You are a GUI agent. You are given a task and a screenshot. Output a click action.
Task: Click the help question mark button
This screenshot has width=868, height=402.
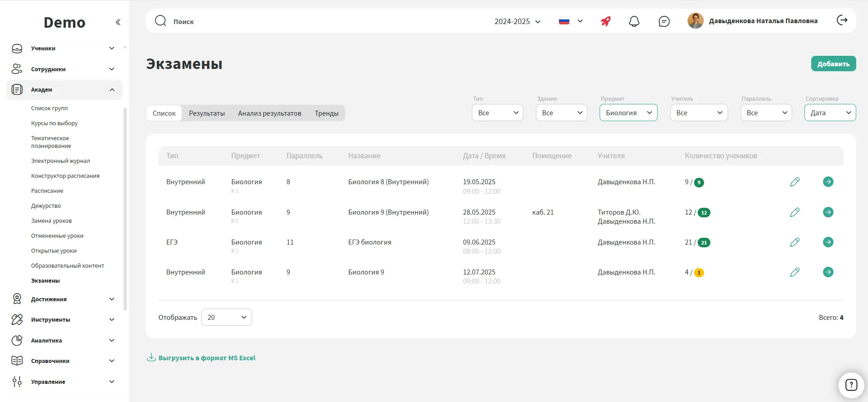pos(851,385)
